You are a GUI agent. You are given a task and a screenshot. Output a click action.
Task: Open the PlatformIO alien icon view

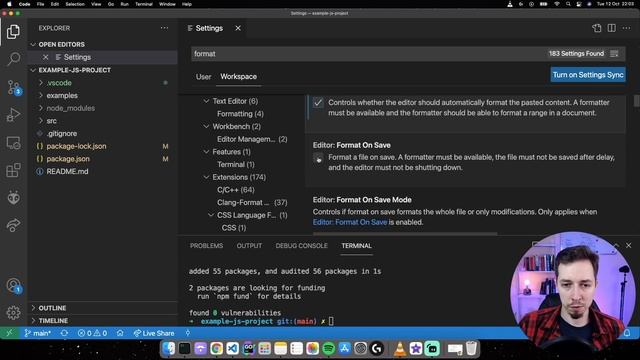point(13,198)
